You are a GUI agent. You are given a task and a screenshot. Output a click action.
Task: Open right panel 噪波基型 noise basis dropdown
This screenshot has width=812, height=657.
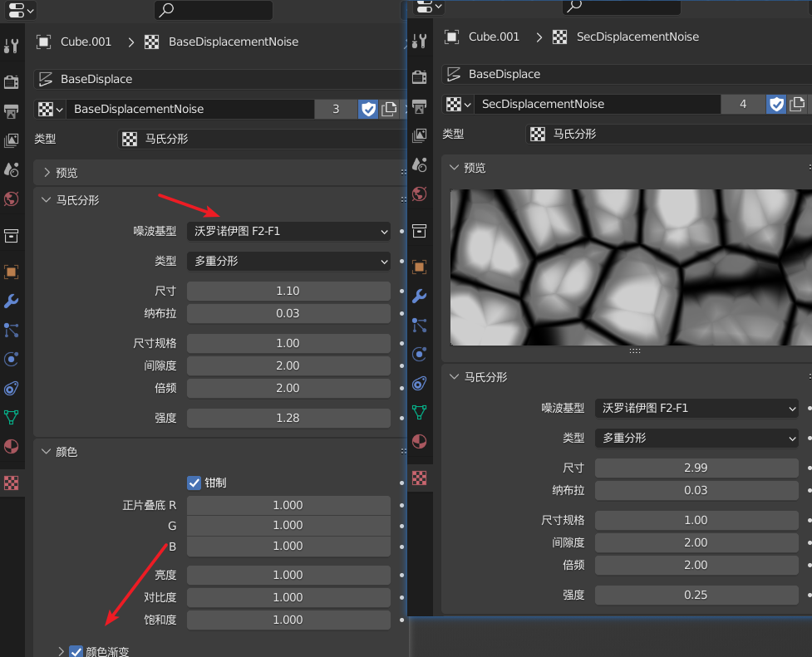coord(696,408)
